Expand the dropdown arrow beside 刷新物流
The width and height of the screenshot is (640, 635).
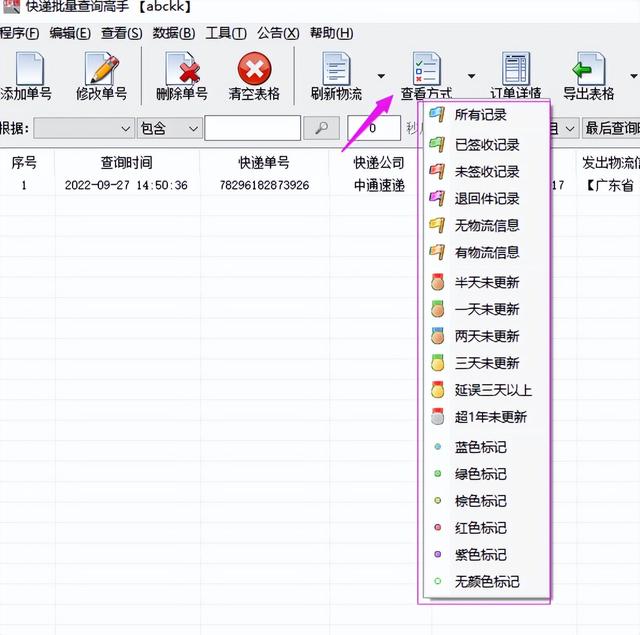pyautogui.click(x=381, y=75)
